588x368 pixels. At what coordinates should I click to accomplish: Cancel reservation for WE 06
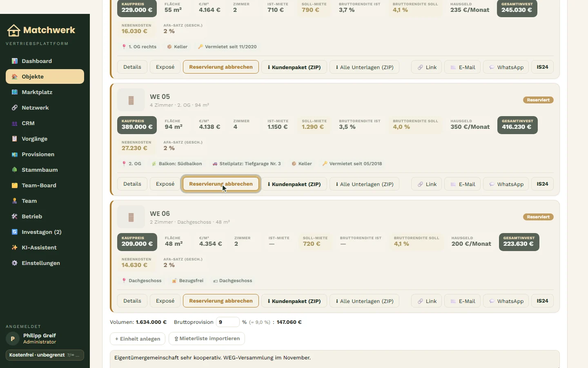(x=221, y=301)
